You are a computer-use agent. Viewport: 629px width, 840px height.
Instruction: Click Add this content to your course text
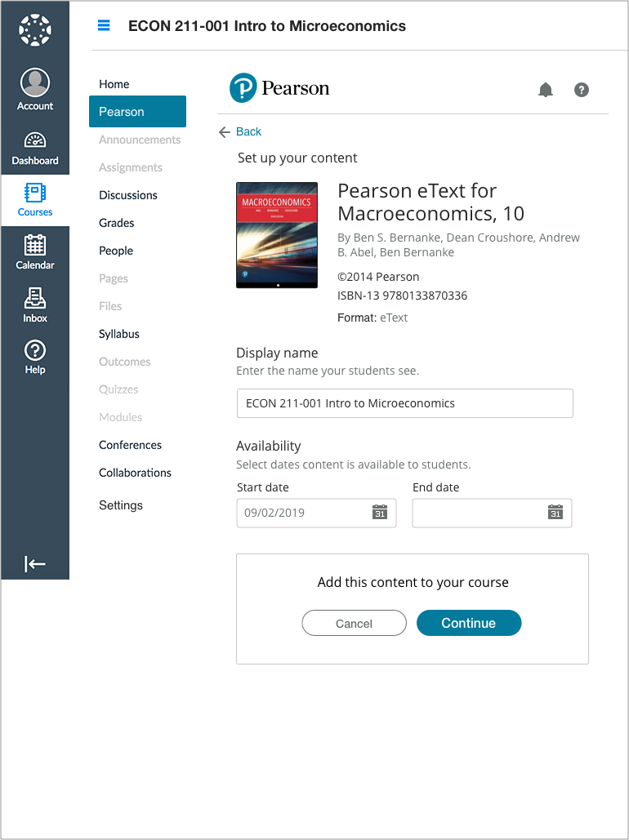pos(413,582)
